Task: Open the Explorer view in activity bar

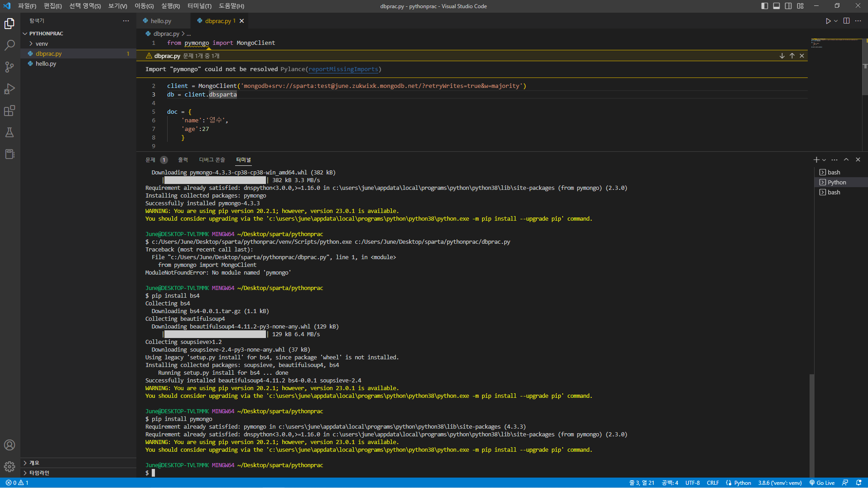Action: [x=10, y=24]
